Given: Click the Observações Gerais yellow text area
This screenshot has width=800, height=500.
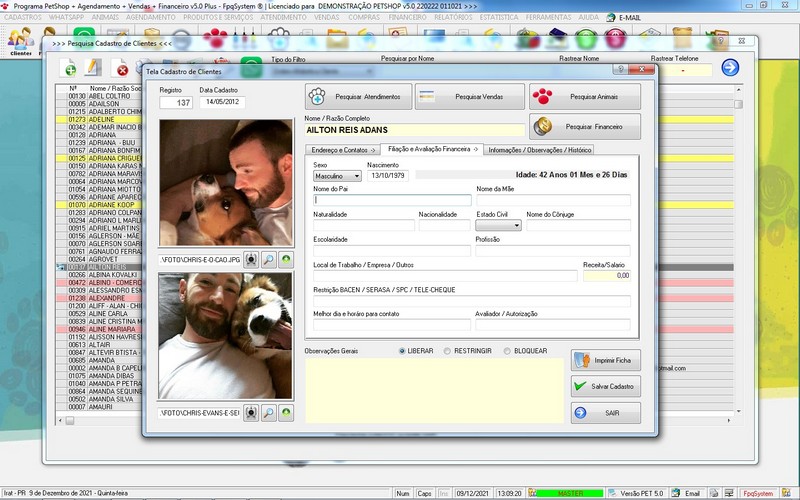Looking at the screenshot, I should (434, 390).
